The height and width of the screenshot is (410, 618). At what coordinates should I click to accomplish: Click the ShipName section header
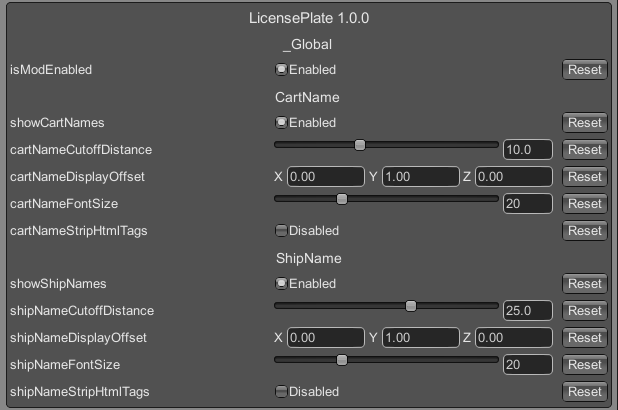coord(309,259)
